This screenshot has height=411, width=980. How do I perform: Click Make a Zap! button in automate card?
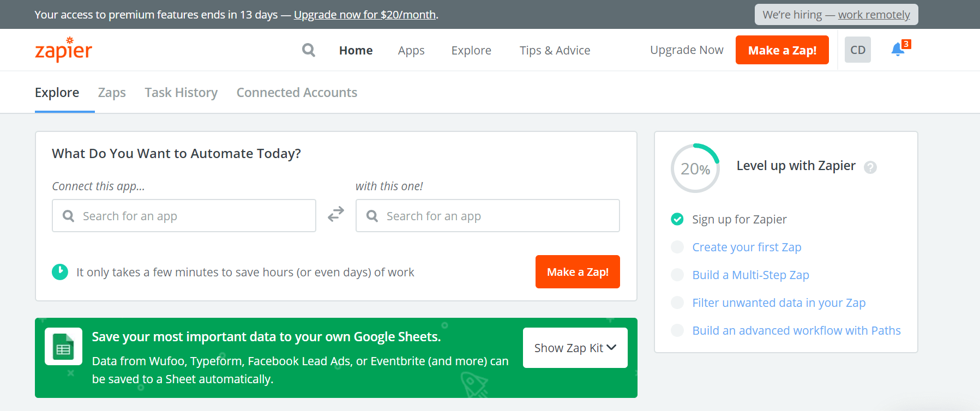click(578, 271)
